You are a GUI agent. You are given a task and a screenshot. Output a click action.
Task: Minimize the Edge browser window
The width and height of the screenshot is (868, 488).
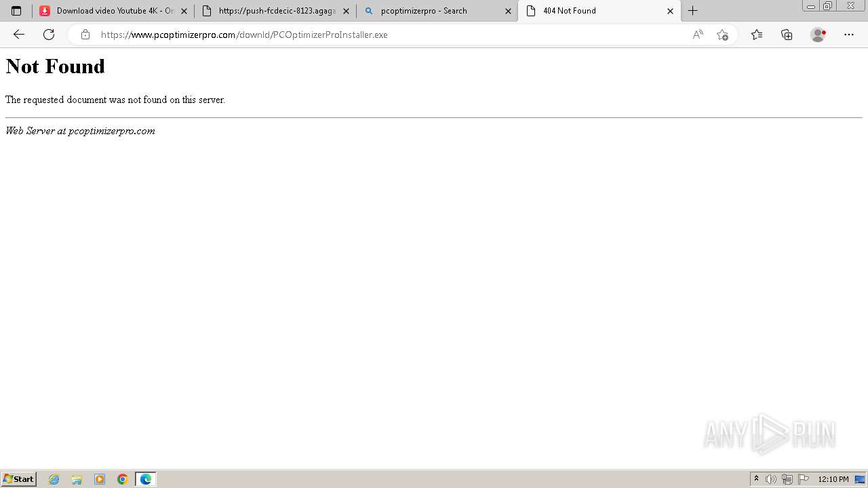(x=811, y=6)
